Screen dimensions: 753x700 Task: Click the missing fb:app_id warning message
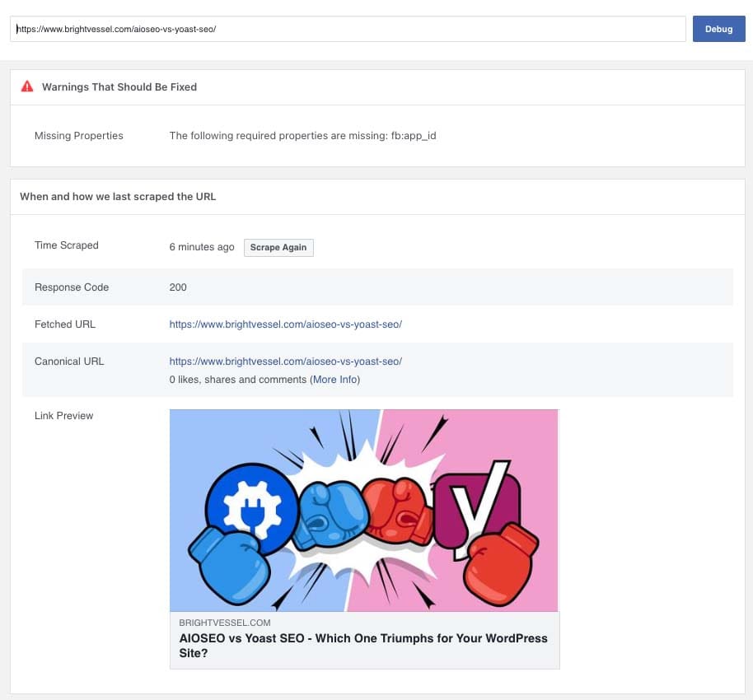click(302, 135)
